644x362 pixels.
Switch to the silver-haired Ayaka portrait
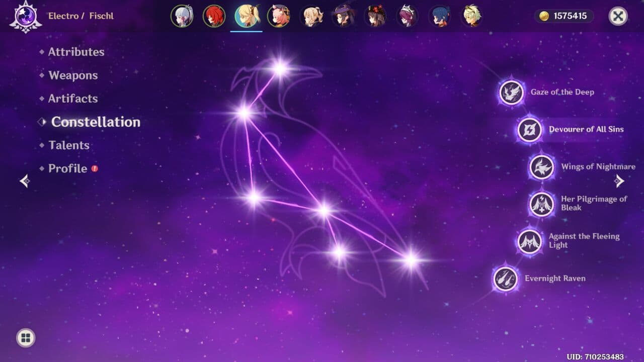tap(182, 16)
